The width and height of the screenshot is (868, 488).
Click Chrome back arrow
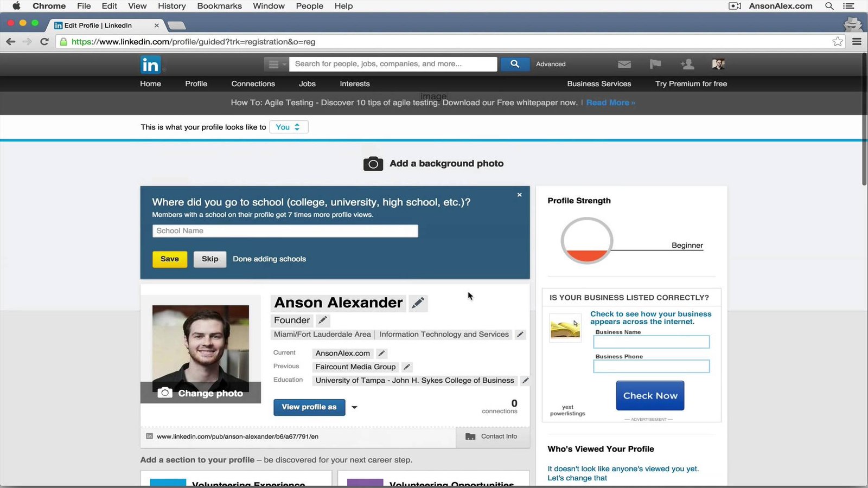(10, 42)
